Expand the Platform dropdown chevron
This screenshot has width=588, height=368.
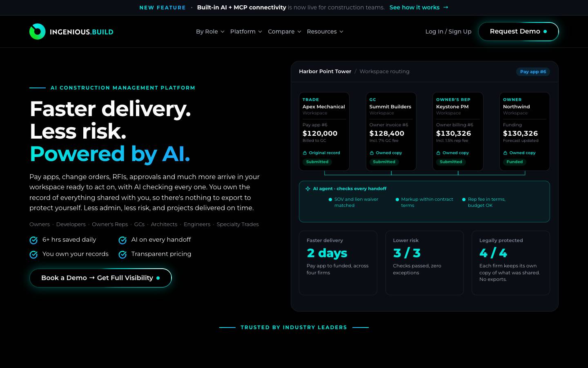click(x=260, y=31)
